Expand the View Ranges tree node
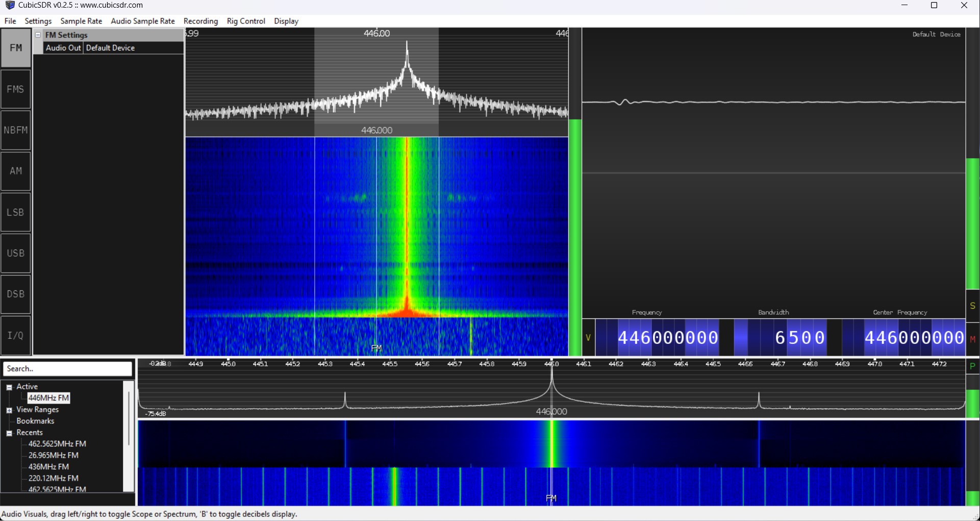980x521 pixels. (x=9, y=410)
